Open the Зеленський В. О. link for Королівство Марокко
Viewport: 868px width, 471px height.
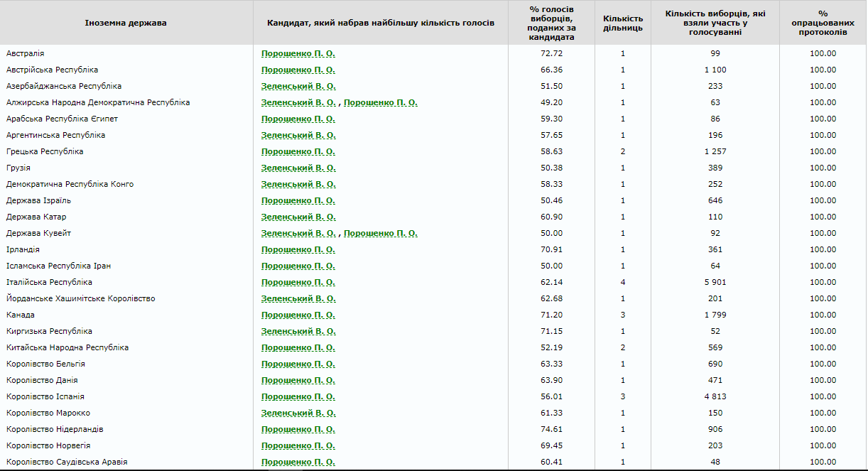[x=298, y=413]
